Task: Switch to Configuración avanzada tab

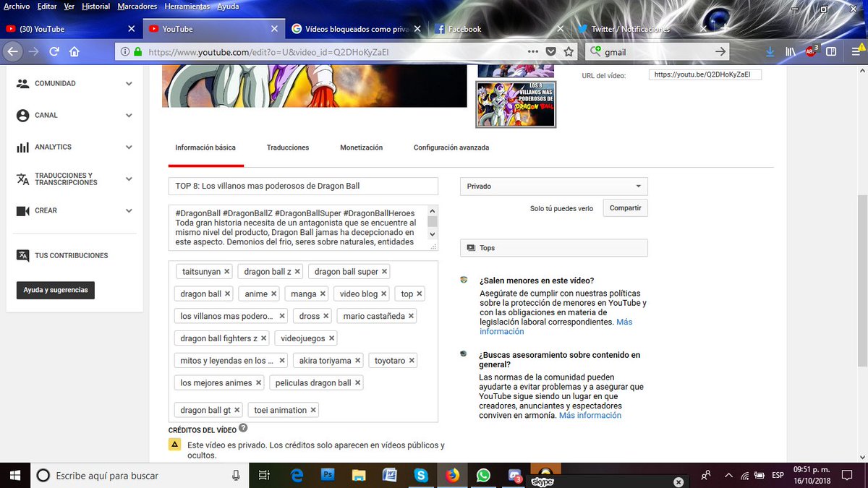Action: pyautogui.click(x=451, y=147)
